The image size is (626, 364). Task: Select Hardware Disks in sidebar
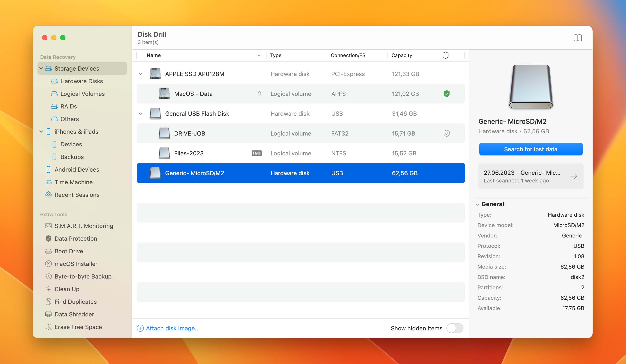pos(81,81)
